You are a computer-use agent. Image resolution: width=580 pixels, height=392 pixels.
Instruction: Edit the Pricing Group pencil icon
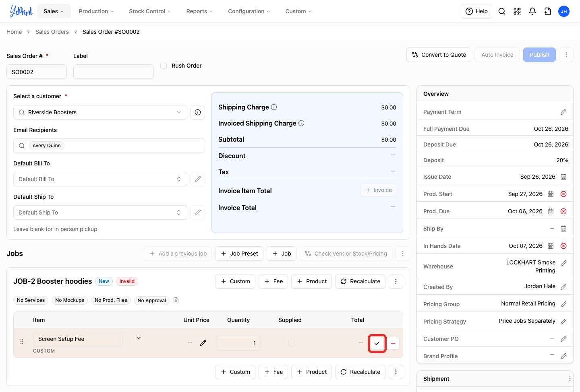[563, 304]
